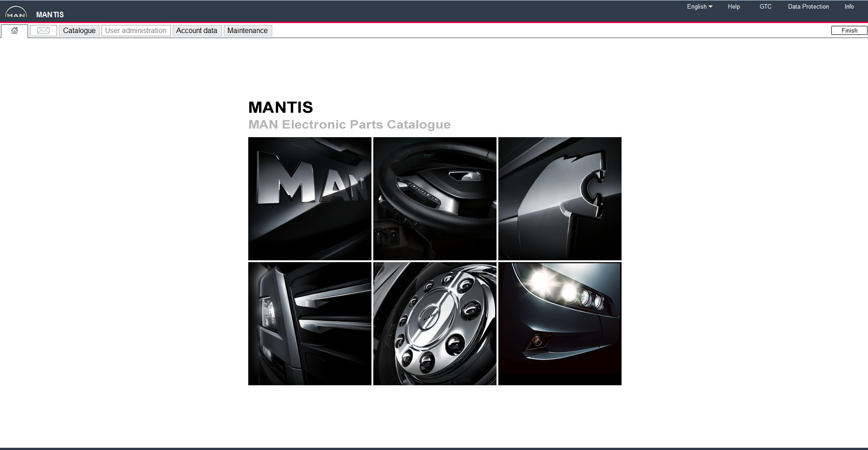
Task: Click the bus headlight image
Action: coord(560,324)
